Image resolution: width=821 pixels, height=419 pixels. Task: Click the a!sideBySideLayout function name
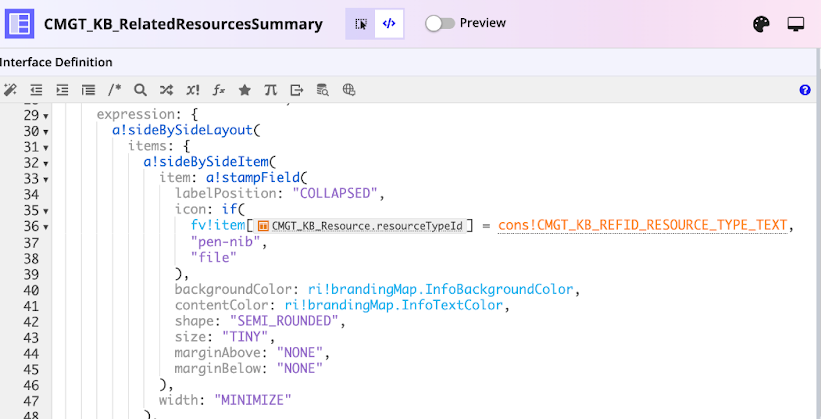coord(182,130)
